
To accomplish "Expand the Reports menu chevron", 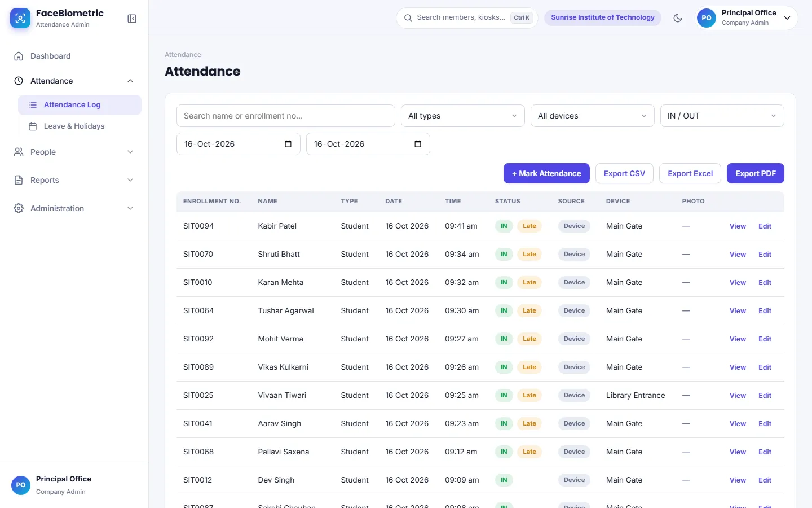I will pyautogui.click(x=130, y=180).
